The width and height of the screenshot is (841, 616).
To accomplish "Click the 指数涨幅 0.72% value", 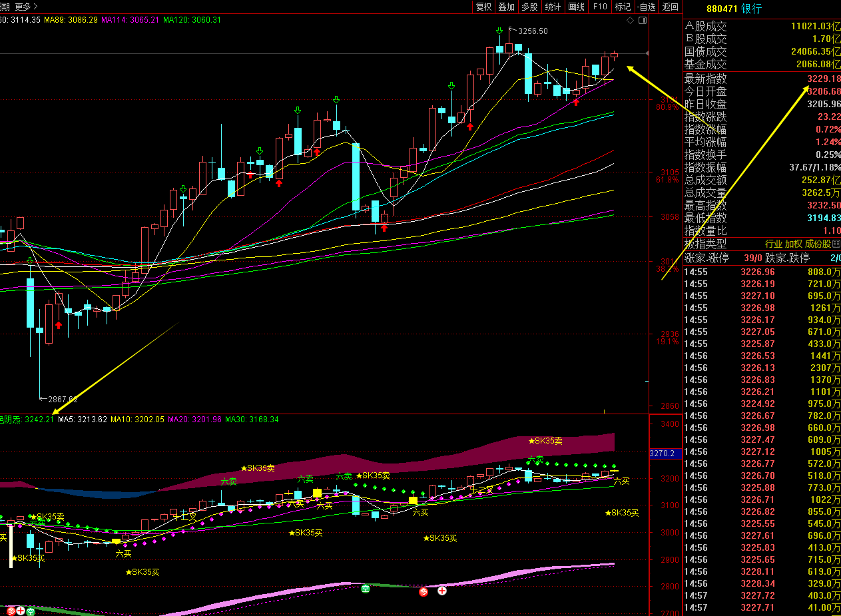I will pos(828,130).
